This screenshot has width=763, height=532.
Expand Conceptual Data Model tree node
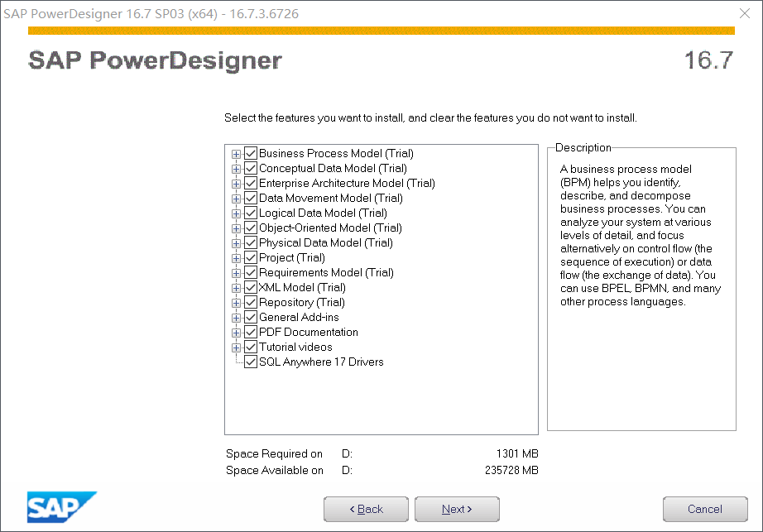coord(236,170)
